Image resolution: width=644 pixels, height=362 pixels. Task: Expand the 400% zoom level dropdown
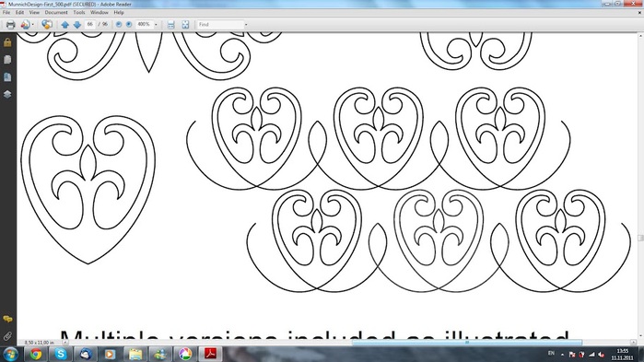tap(156, 25)
